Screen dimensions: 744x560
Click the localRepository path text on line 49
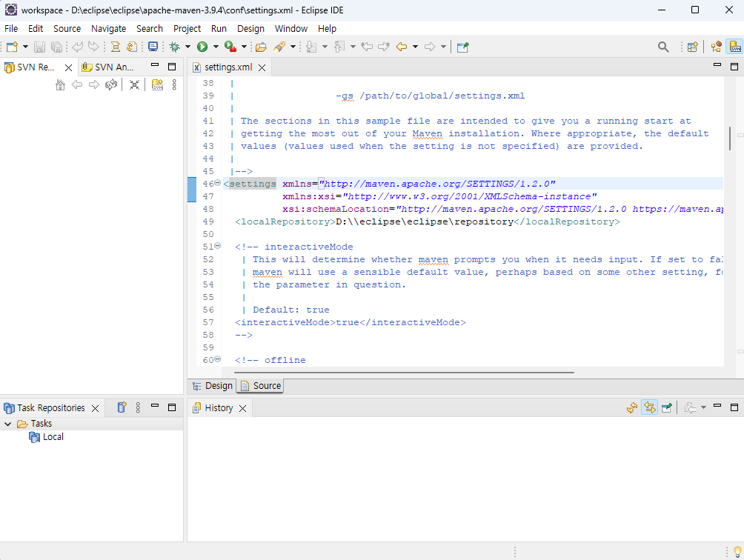(x=425, y=221)
